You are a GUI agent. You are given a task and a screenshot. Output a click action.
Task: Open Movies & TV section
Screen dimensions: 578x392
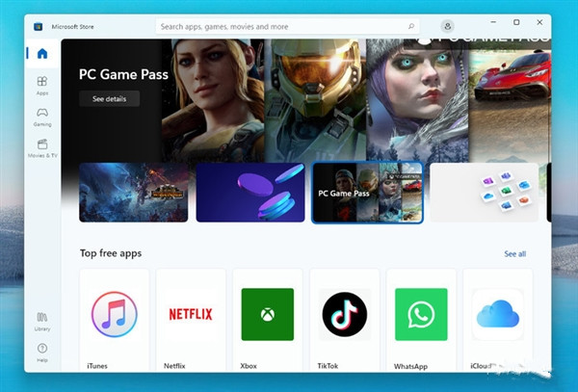pyautogui.click(x=42, y=148)
